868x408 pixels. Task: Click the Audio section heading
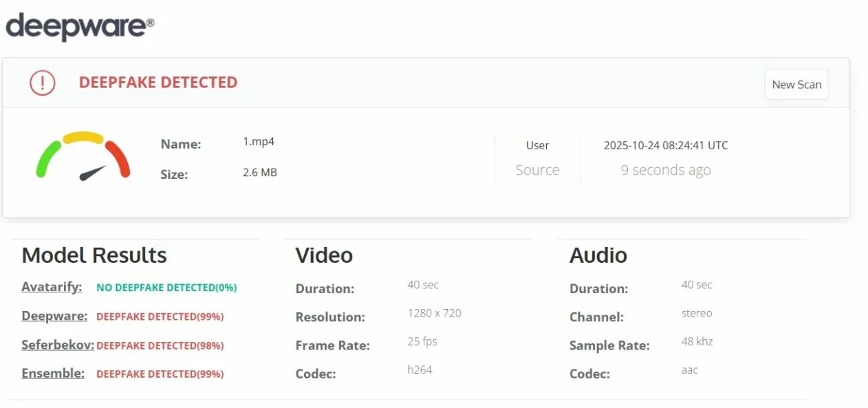[598, 255]
